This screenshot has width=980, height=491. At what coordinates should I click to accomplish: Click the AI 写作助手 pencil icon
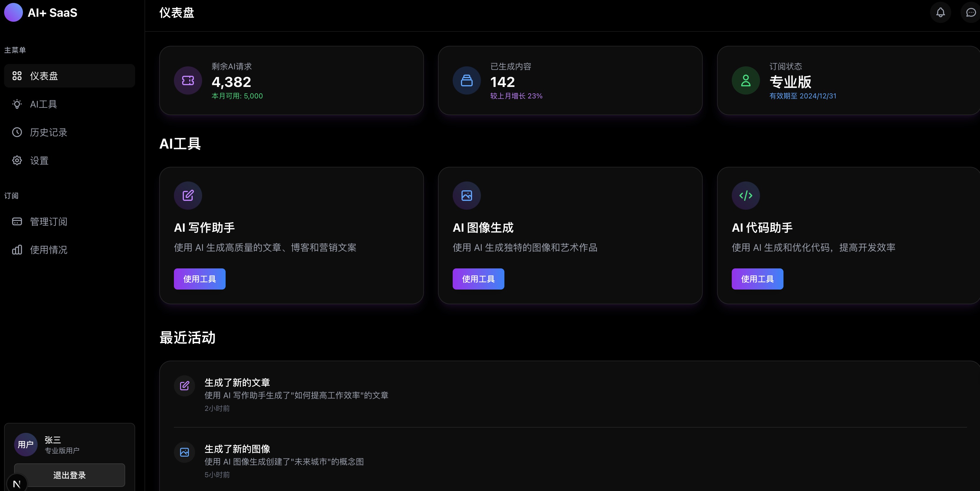(188, 196)
